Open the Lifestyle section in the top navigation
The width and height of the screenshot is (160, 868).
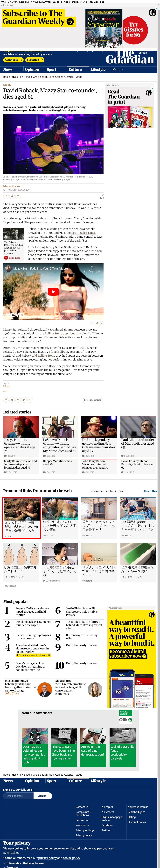(98, 69)
